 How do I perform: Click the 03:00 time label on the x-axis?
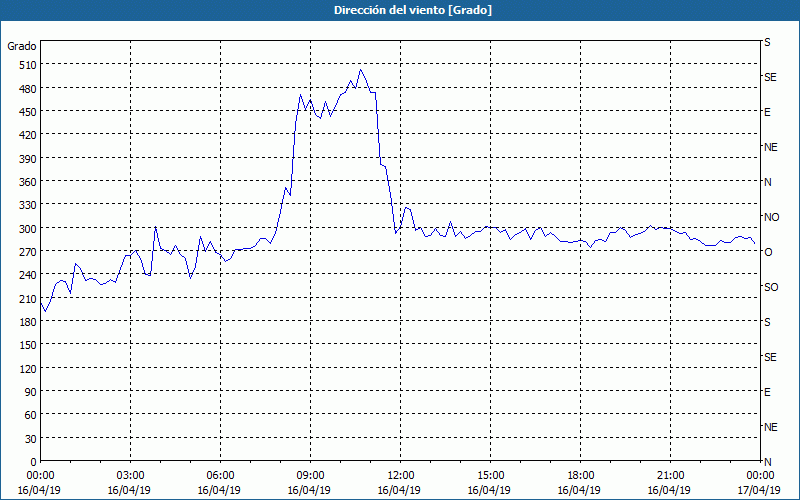(130, 476)
